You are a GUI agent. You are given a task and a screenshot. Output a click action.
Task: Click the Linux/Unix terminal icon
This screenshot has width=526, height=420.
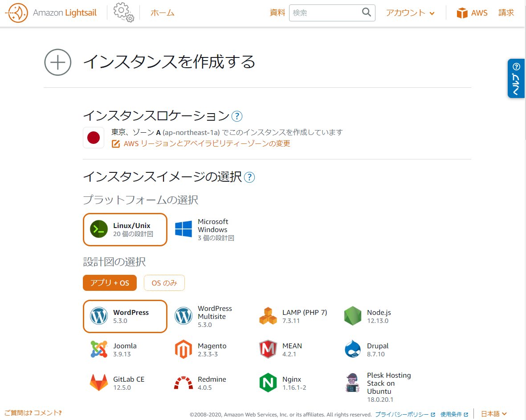click(x=98, y=229)
